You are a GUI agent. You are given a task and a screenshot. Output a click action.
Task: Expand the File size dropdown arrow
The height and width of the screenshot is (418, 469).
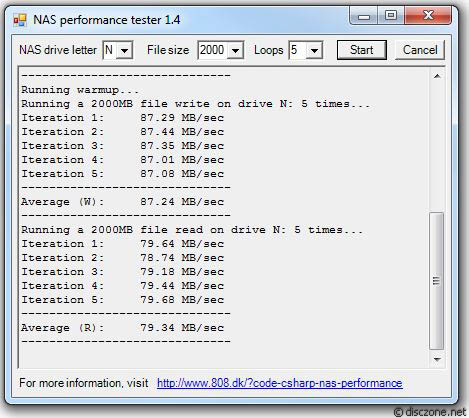[x=235, y=51]
